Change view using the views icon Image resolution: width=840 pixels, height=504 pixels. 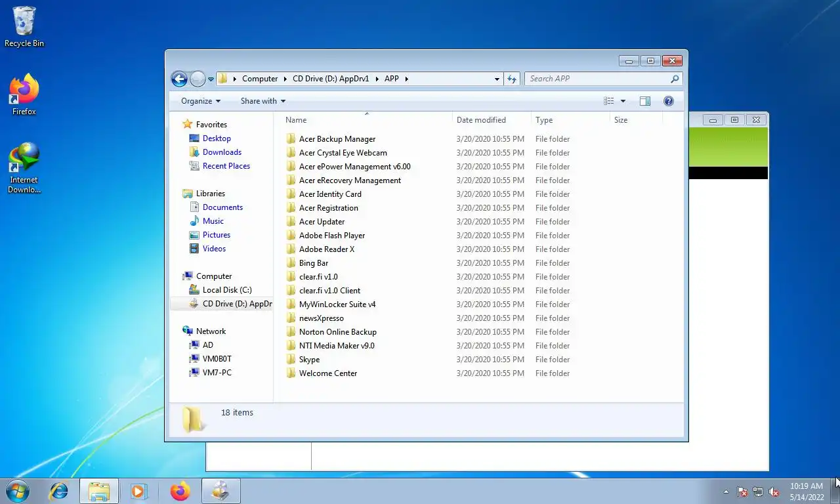[x=609, y=101]
